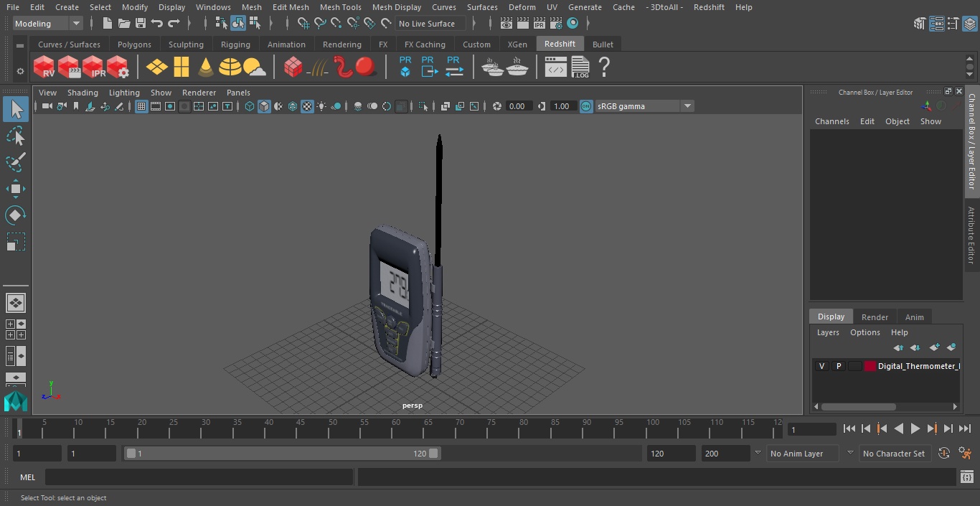Switch to four view layout
The width and height of the screenshot is (980, 506).
pyautogui.click(x=16, y=329)
